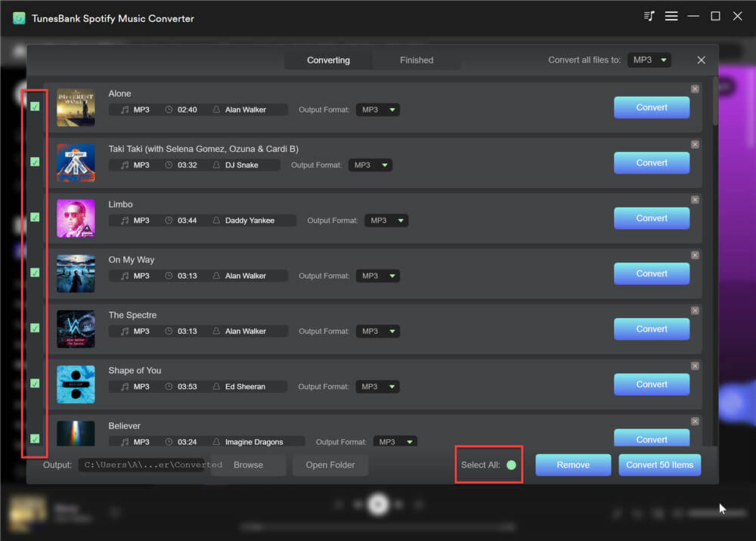
Task: Open Output Format dropdown for Shape of You
Action: [377, 387]
